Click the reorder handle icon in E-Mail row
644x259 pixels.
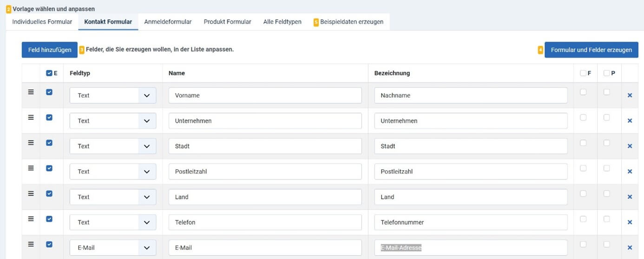[x=31, y=244]
